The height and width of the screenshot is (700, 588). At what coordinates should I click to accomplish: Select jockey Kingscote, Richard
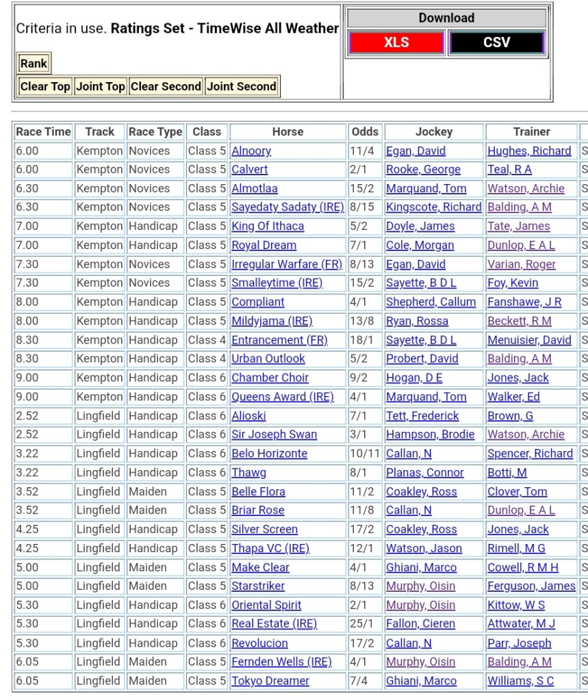coord(434,207)
